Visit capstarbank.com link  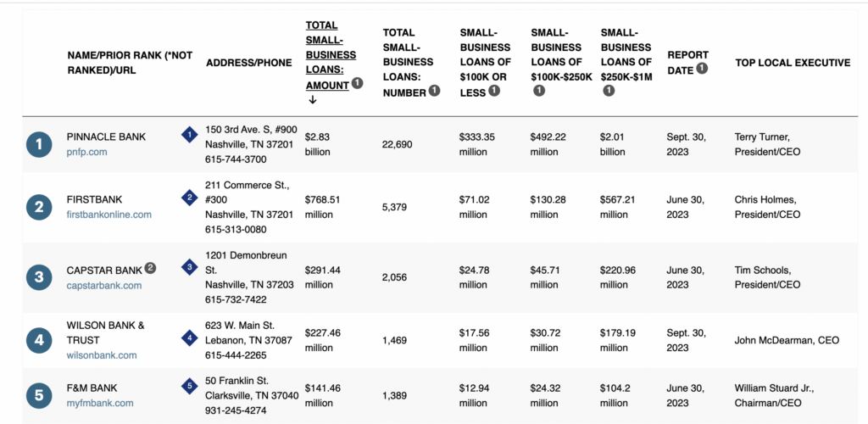104,286
